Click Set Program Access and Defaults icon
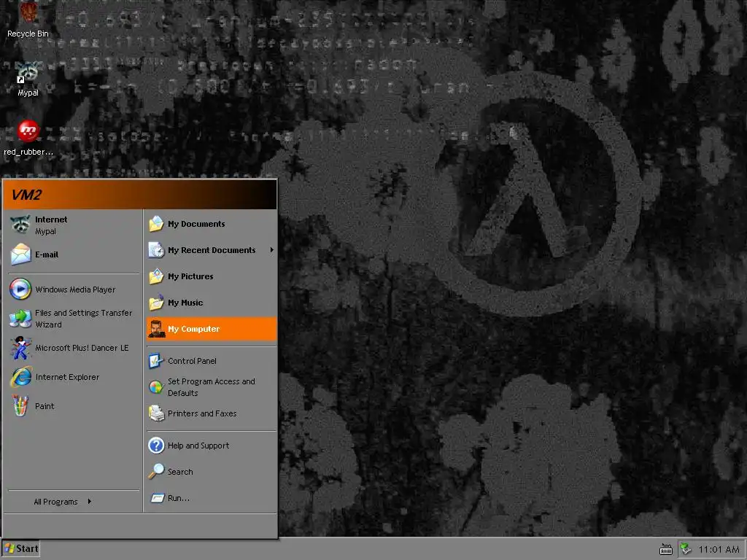The height and width of the screenshot is (560, 747). tap(156, 387)
